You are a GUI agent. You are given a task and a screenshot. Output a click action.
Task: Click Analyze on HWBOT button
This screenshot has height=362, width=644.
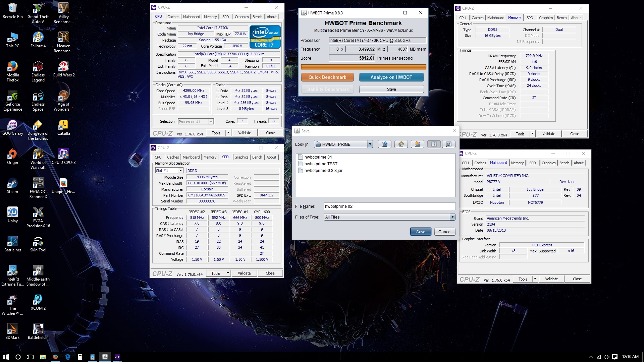pyautogui.click(x=391, y=77)
